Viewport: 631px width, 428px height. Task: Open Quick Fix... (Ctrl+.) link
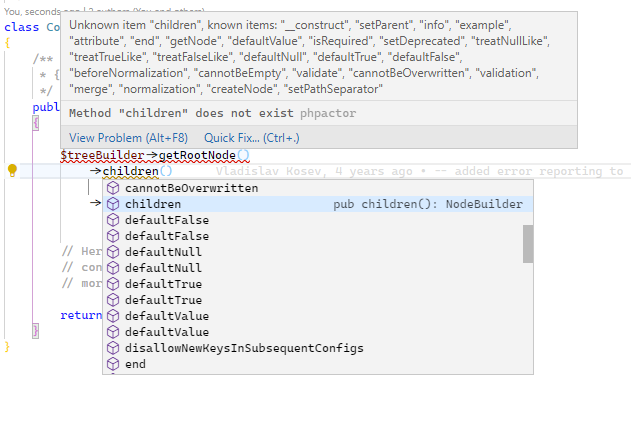(252, 138)
